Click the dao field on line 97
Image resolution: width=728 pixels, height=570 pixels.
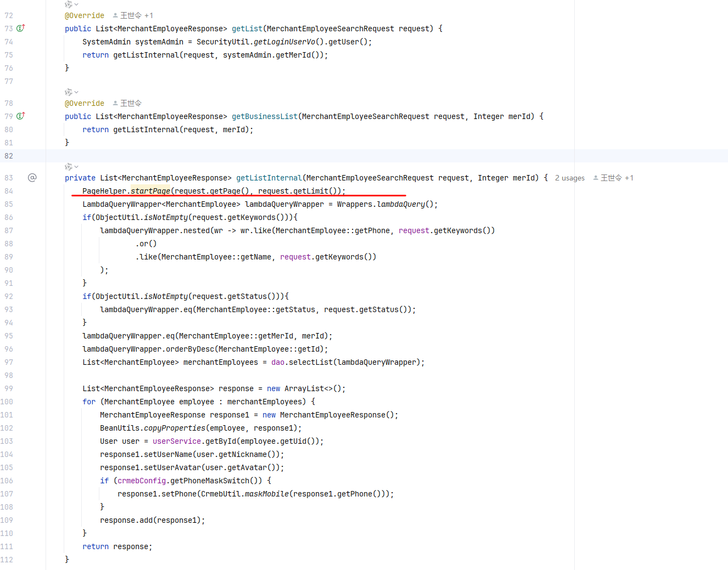(x=278, y=362)
